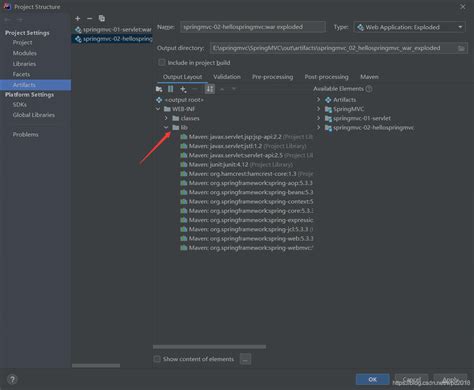
Task: Switch to the Validation tab
Action: pyautogui.click(x=227, y=77)
